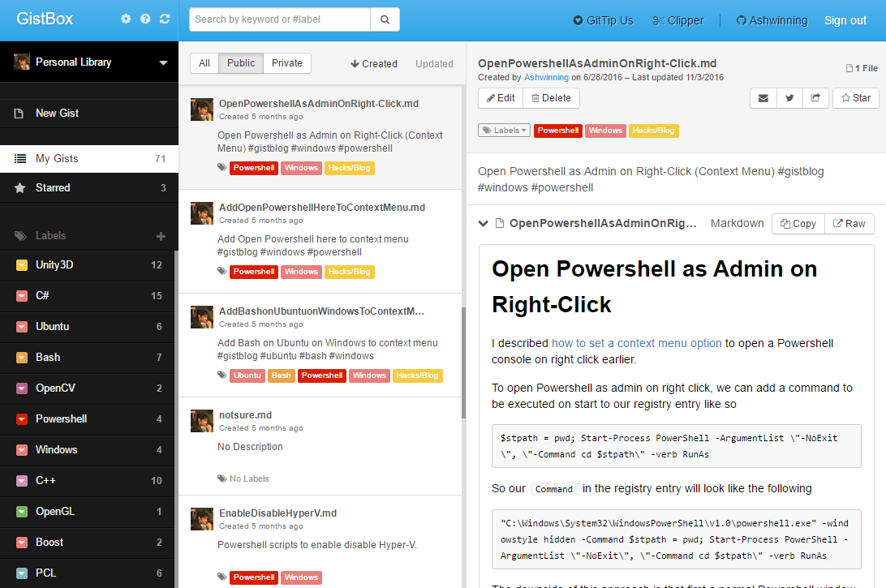Click the search magnifier button
Image resolution: width=886 pixels, height=588 pixels.
[x=385, y=19]
